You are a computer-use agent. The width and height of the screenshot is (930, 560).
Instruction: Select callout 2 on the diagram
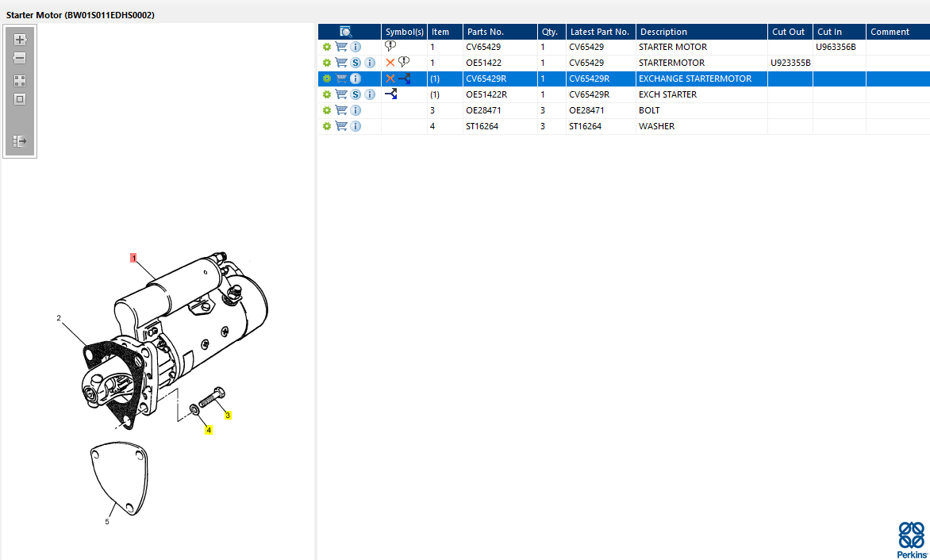coord(59,318)
